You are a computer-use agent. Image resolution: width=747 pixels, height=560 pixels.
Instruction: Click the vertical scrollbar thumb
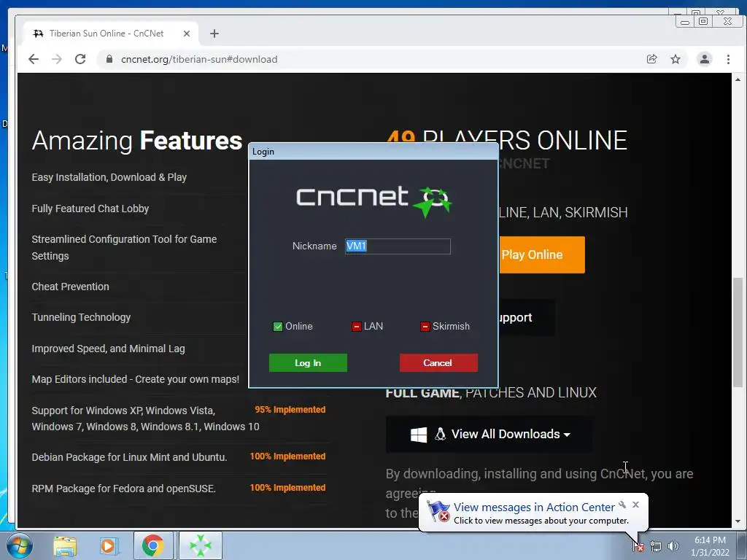(x=738, y=332)
